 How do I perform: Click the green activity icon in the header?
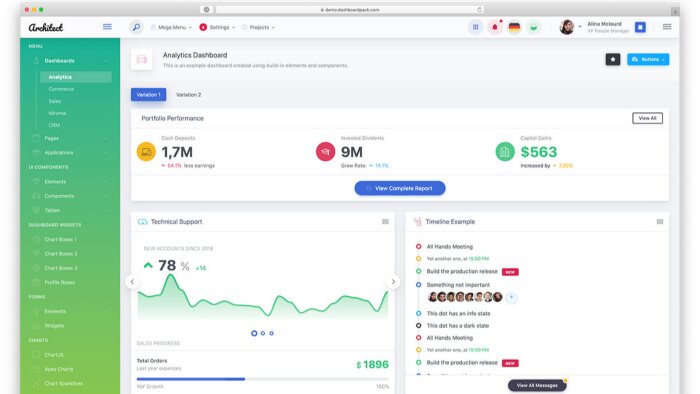(533, 27)
